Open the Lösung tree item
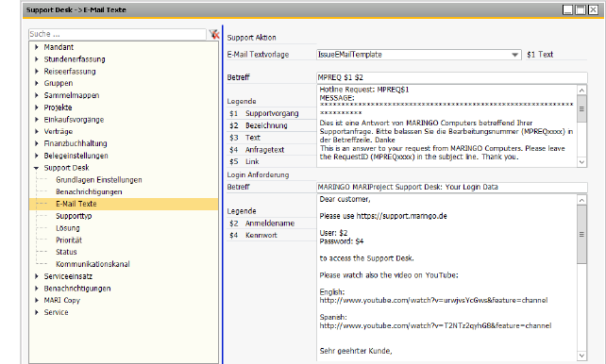606x364 pixels. click(68, 228)
